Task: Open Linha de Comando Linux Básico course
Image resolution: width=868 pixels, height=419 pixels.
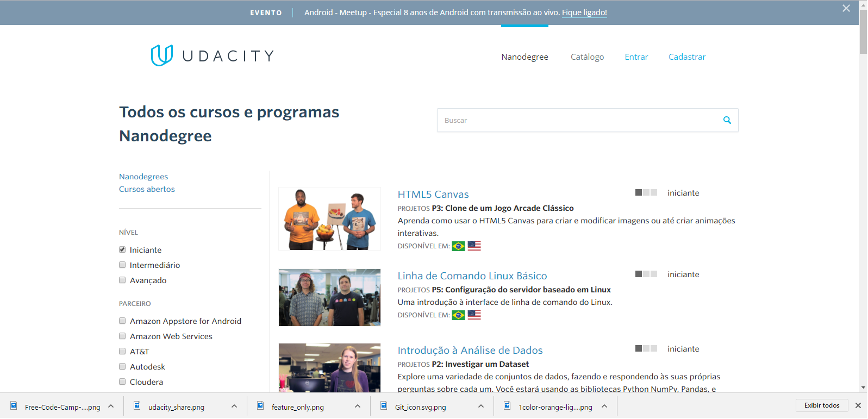Action: pos(472,276)
